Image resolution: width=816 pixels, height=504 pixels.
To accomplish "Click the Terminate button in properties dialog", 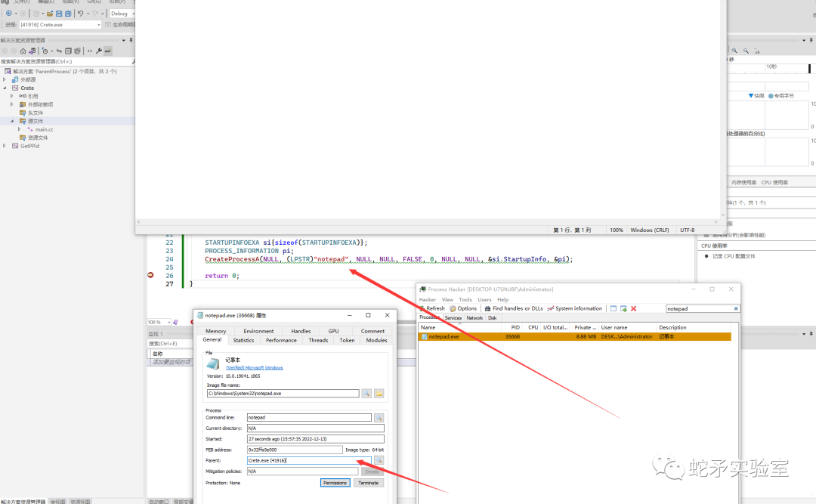I will tap(369, 483).
